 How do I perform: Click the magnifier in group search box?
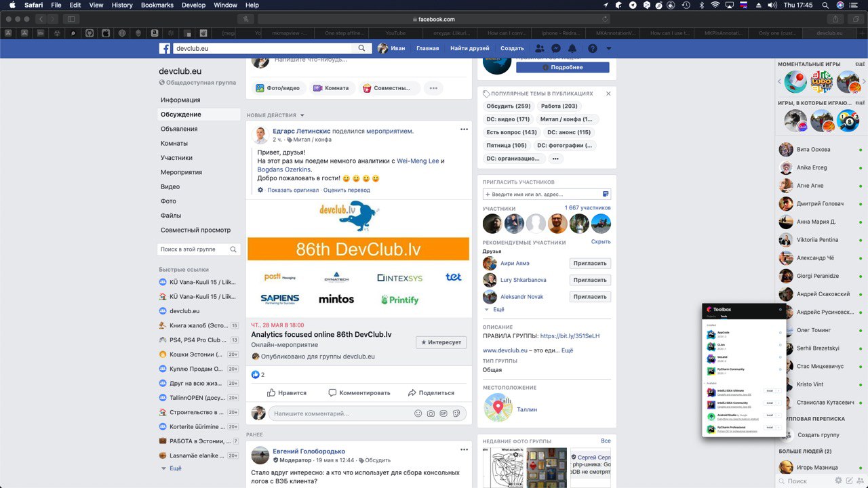point(233,249)
